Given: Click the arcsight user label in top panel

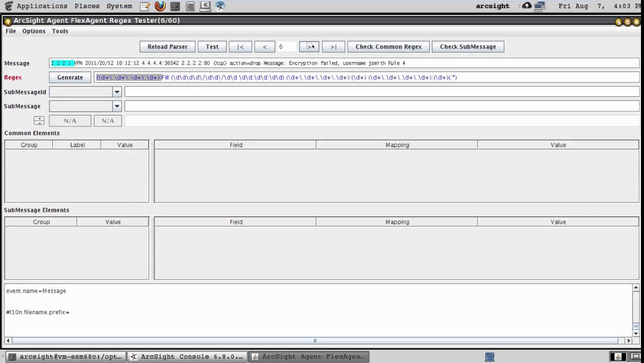Looking at the screenshot, I should pyautogui.click(x=492, y=6).
